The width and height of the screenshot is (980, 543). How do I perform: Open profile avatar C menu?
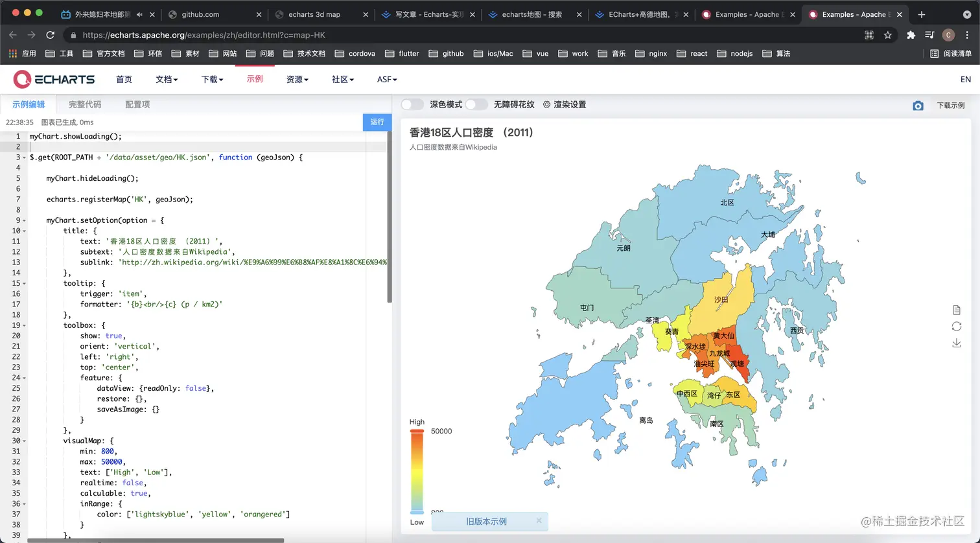tap(948, 35)
